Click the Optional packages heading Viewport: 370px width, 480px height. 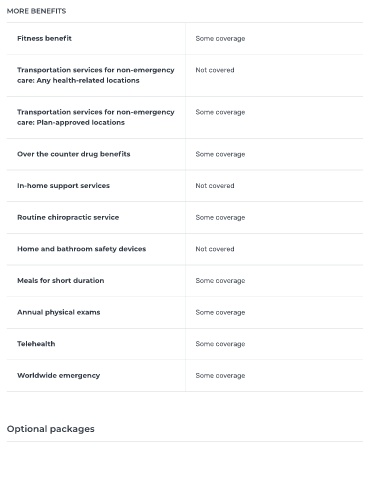tap(51, 429)
